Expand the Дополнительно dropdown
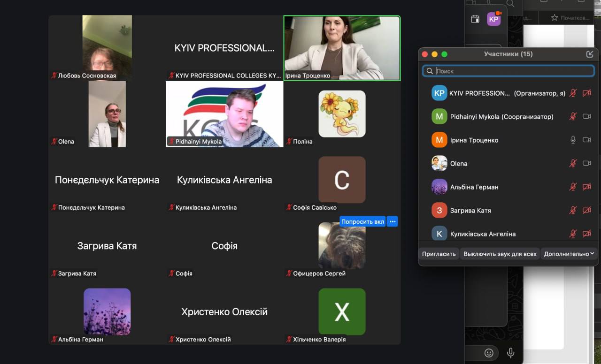 tap(569, 254)
